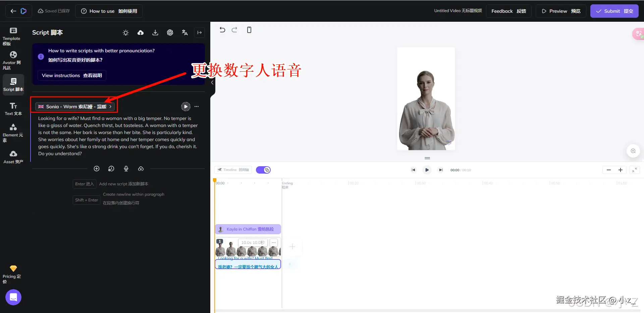Open the script ideas lightbulb icon
This screenshot has height=313, width=644.
coord(126,33)
